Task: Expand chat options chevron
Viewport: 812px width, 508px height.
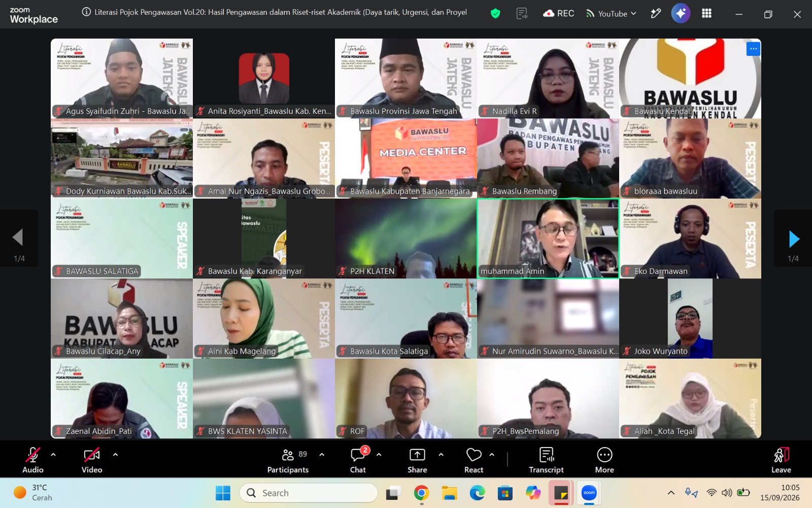Action: point(379,455)
